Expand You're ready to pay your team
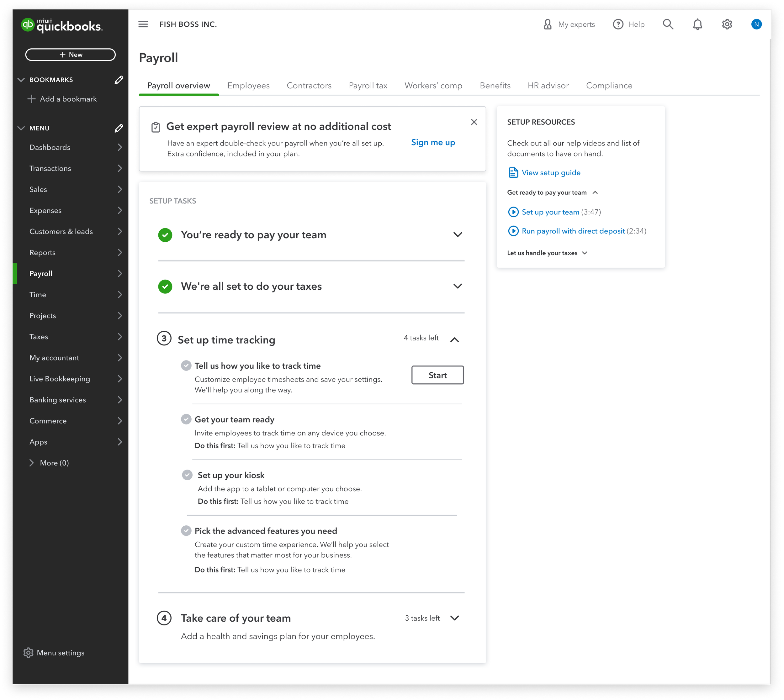This screenshot has height=700, width=784. pyautogui.click(x=458, y=234)
